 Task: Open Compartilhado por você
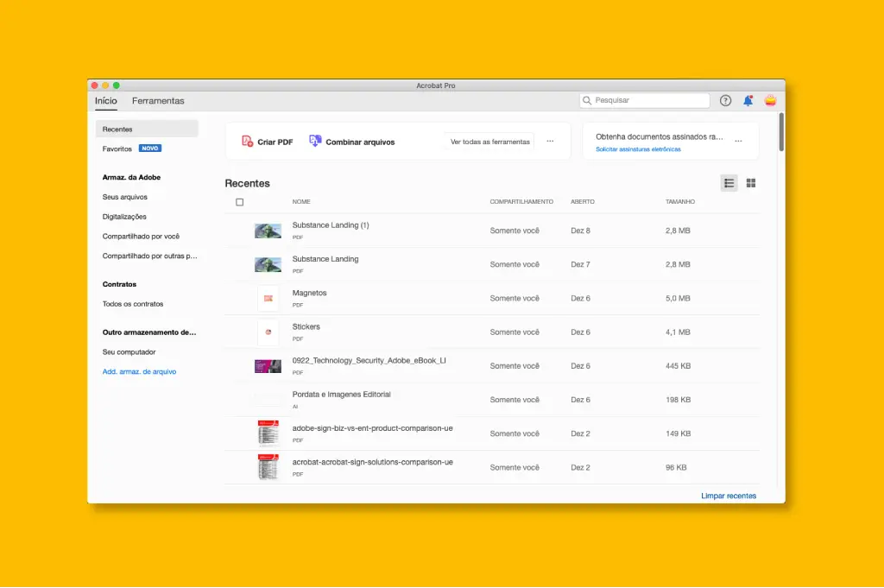coord(141,237)
